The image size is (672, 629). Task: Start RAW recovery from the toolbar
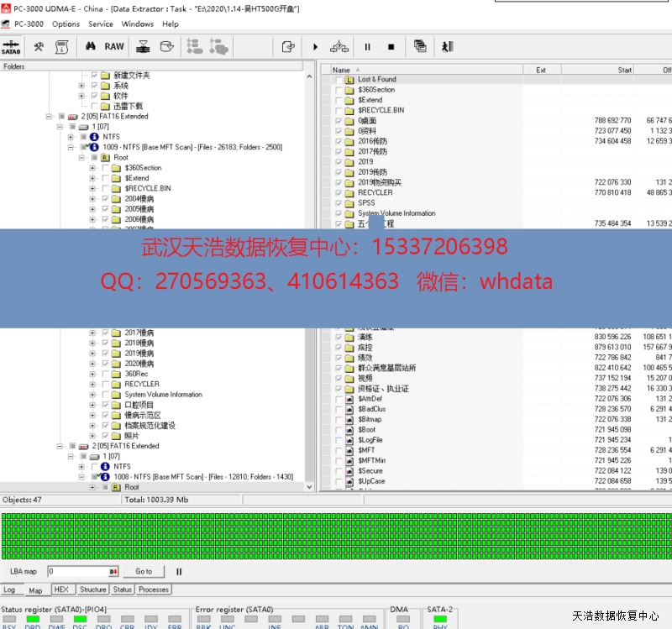pyautogui.click(x=114, y=47)
